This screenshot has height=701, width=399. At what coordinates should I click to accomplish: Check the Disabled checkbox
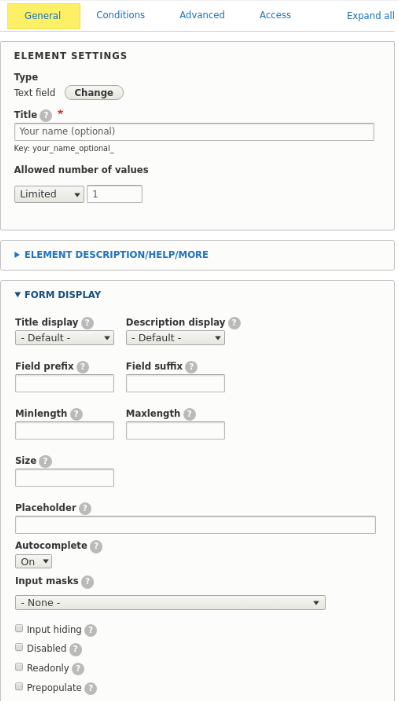tap(19, 647)
